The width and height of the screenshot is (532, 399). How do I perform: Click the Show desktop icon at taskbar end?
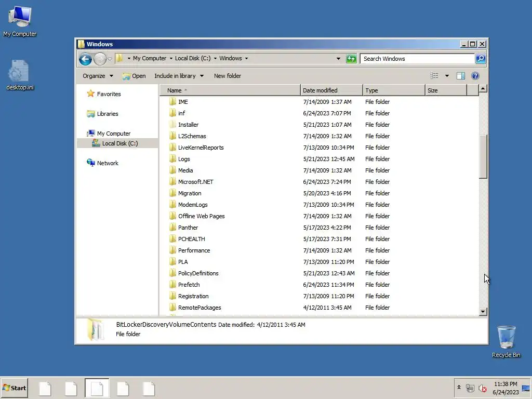point(526,388)
